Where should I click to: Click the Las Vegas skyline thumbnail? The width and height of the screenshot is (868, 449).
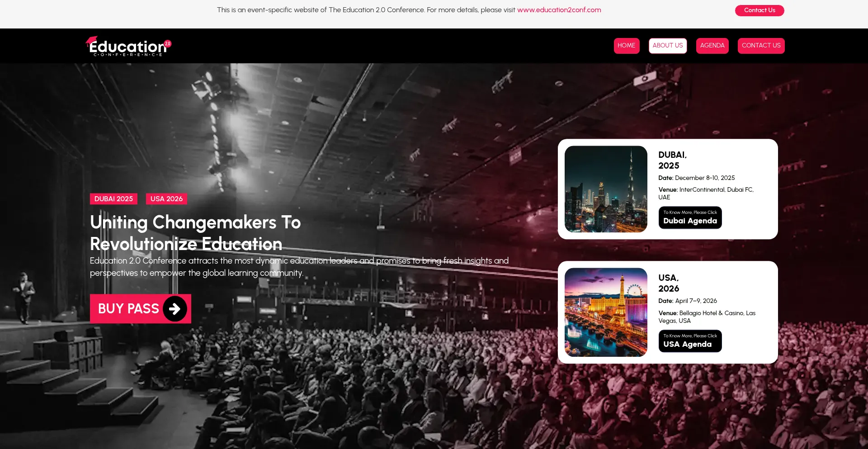click(x=606, y=312)
